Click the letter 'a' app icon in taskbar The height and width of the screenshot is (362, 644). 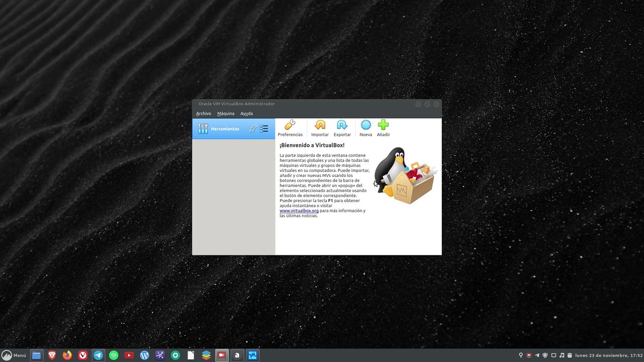[237, 355]
